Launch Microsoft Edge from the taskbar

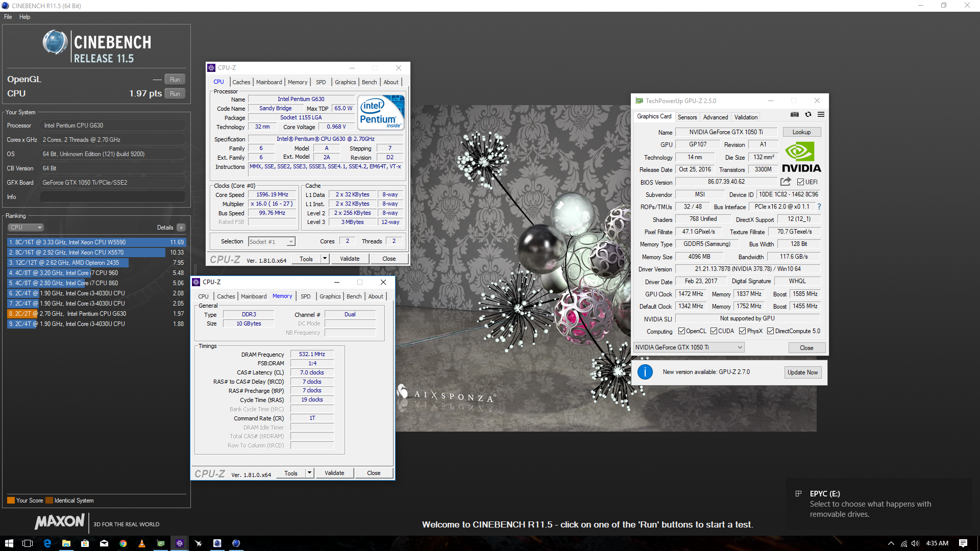click(x=47, y=543)
